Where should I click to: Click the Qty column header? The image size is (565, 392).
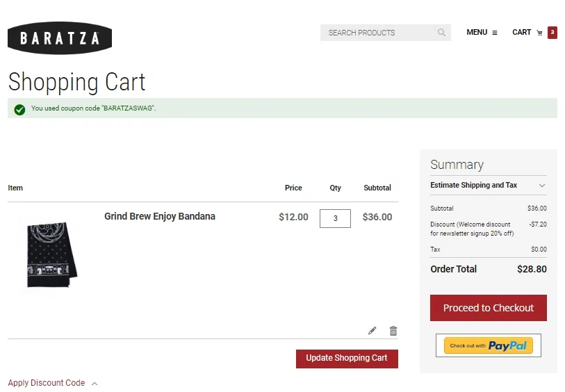tap(335, 188)
